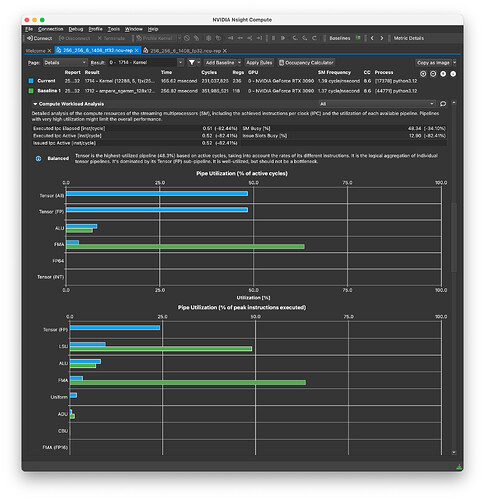This screenshot has height=500, width=485.
Task: Click the filter funnel icon
Action: pyautogui.click(x=192, y=63)
